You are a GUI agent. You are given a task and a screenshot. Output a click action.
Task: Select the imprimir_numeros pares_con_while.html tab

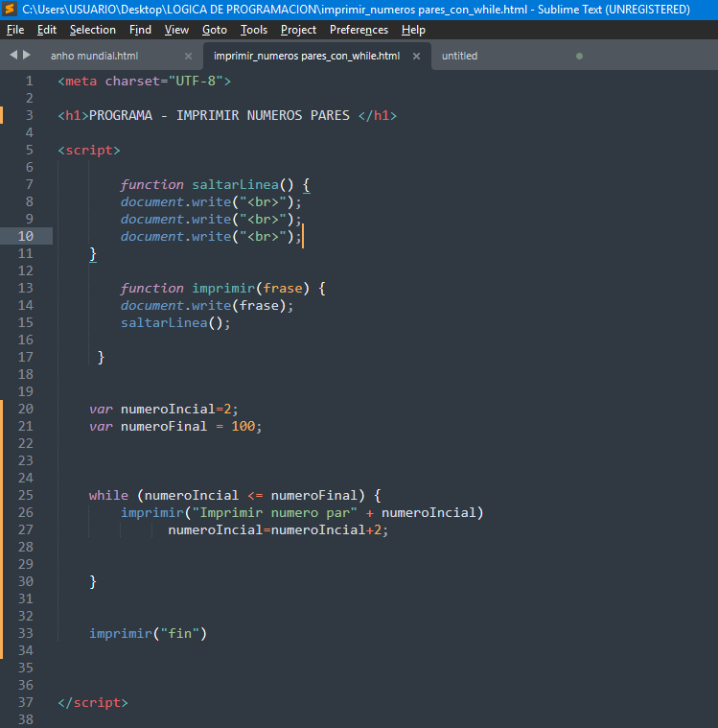pos(307,56)
